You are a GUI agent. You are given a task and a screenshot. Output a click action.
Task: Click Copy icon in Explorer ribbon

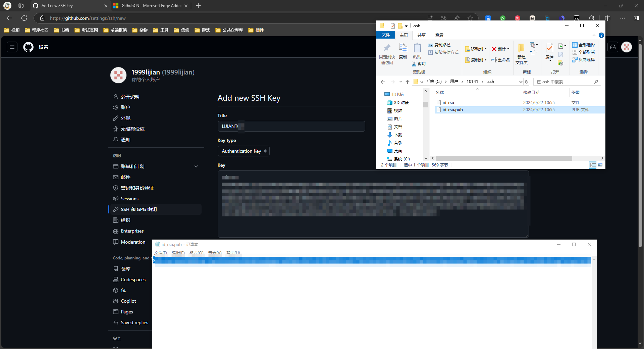point(403,51)
